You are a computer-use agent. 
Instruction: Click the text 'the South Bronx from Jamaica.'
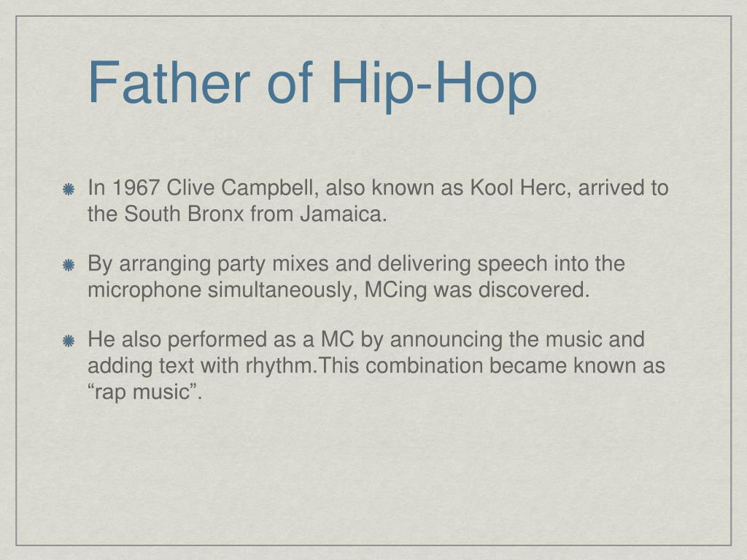coord(237,214)
